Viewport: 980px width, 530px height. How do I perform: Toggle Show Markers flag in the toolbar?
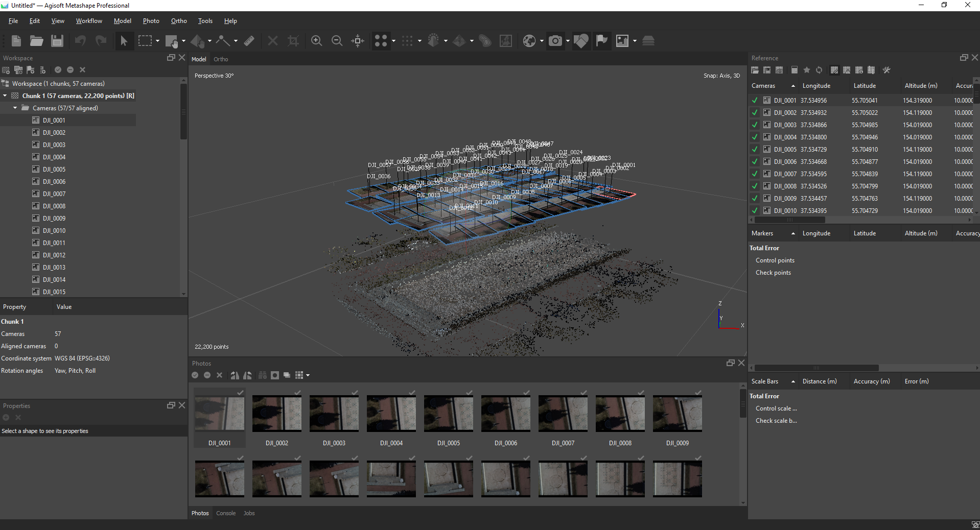(x=602, y=41)
